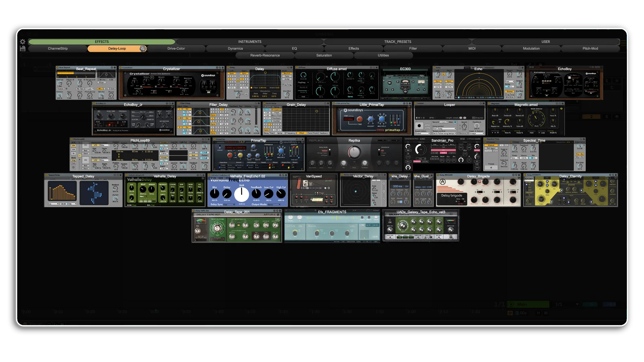The width and height of the screenshot is (644, 362).
Task: Open the Delay Sync dropdown in FreqEcho
Action: 229,204
